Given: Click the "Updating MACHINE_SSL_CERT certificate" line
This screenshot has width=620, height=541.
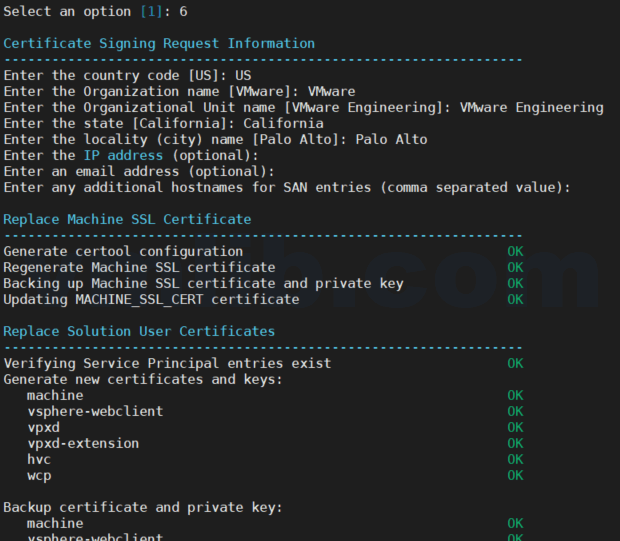Looking at the screenshot, I should (151, 299).
